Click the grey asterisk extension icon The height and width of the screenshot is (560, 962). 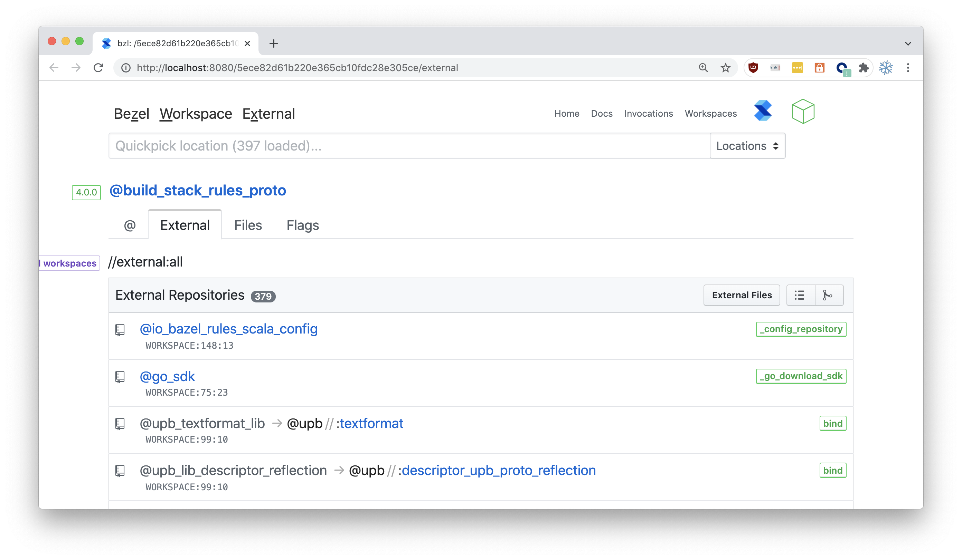pyautogui.click(x=775, y=68)
